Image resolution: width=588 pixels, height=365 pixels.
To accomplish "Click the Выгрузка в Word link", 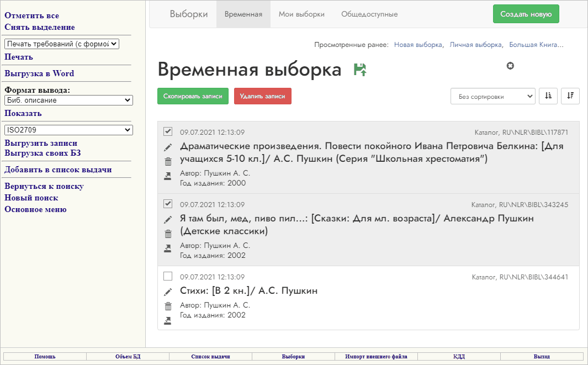I will 39,73.
